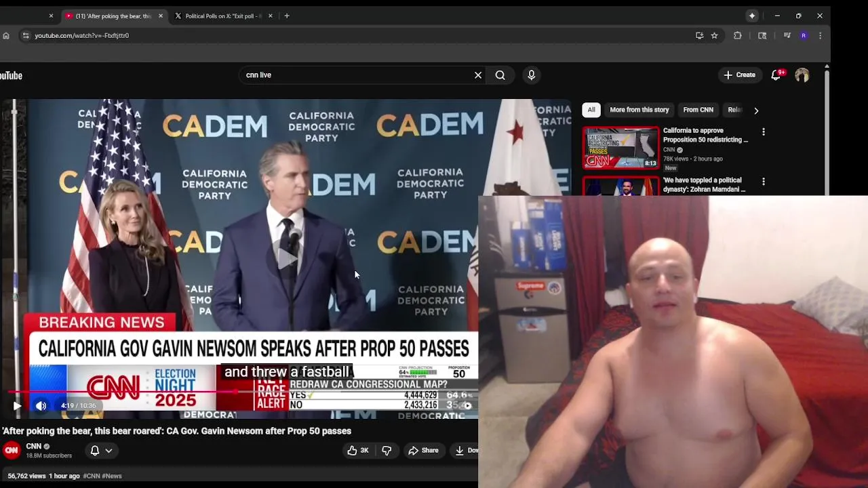The image size is (868, 488).
Task: Like the video with thumbs up
Action: tap(358, 450)
